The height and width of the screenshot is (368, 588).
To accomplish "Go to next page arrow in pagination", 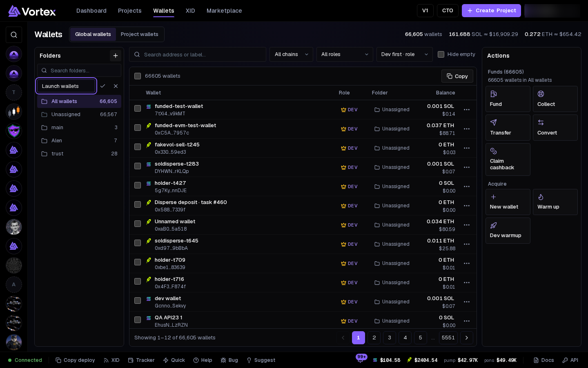I will pyautogui.click(x=467, y=338).
